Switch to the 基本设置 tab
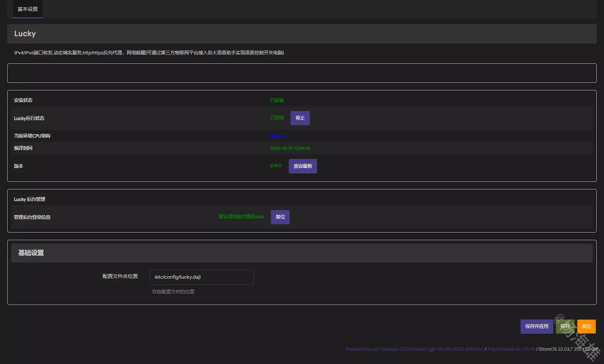Screen dimensions: 604x364 (28, 9)
